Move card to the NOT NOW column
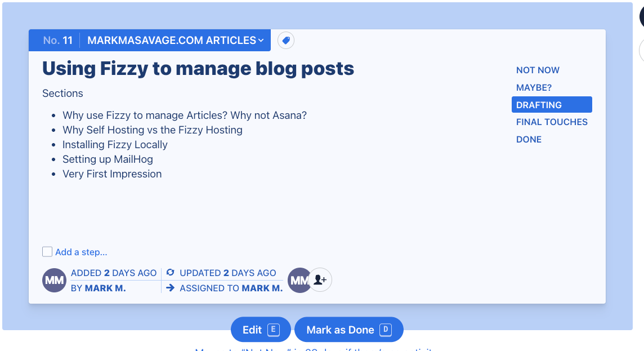Screen dimensions: 644x351 pos(538,70)
